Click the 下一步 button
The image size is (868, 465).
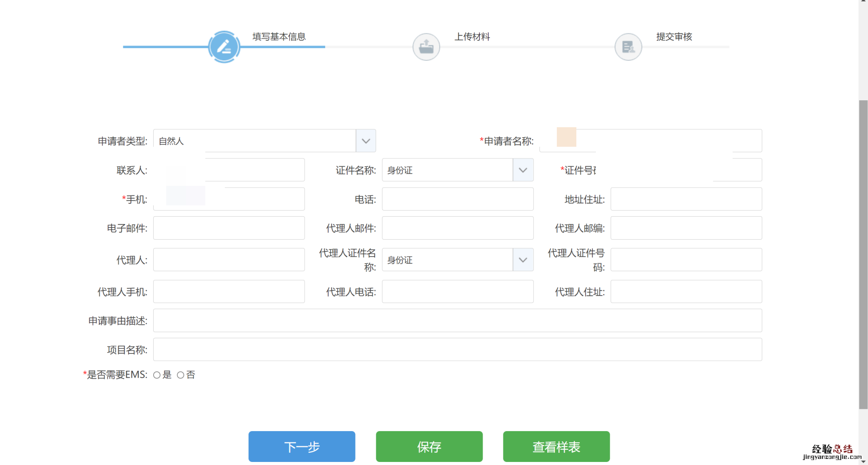302,447
